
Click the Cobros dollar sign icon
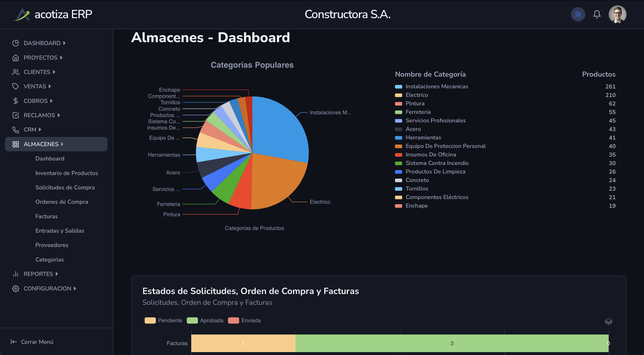[15, 101]
